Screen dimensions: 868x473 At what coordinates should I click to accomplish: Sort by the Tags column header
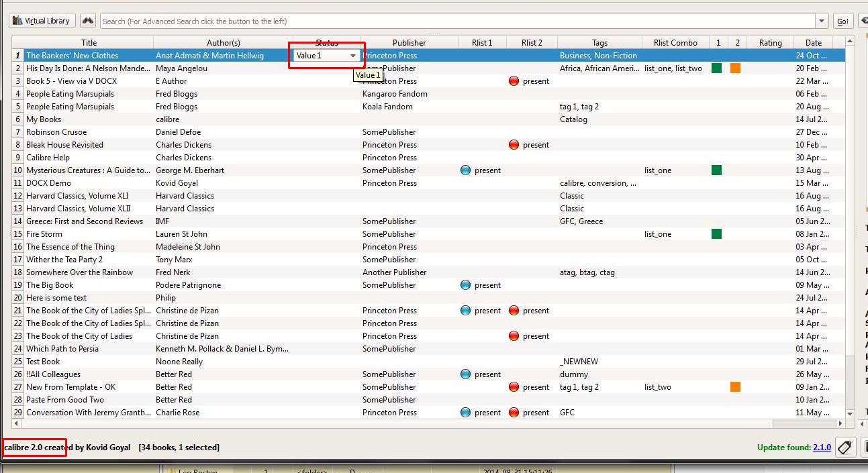(599, 43)
